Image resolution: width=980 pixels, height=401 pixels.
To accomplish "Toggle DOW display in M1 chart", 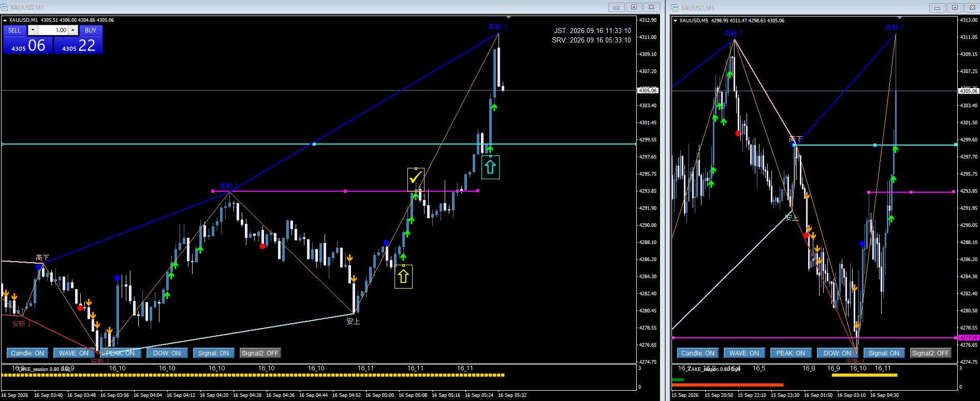I will click(167, 353).
